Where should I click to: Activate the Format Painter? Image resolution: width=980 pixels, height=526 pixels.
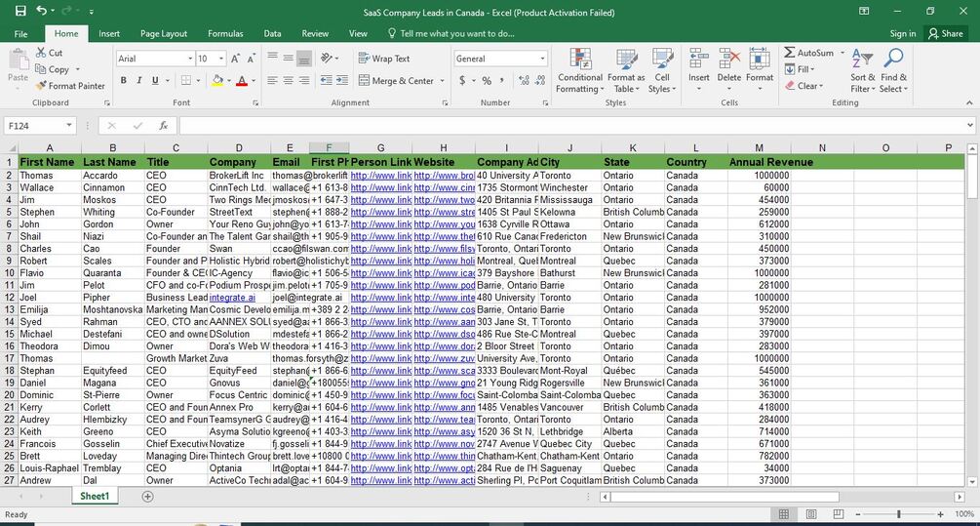[x=70, y=86]
